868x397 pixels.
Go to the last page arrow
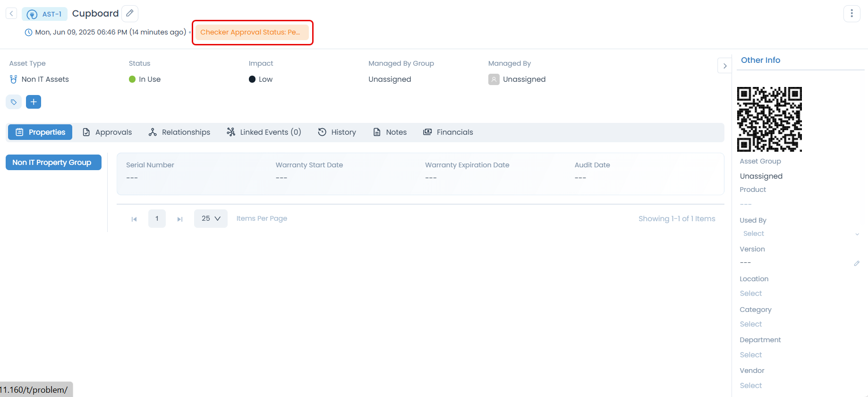180,219
